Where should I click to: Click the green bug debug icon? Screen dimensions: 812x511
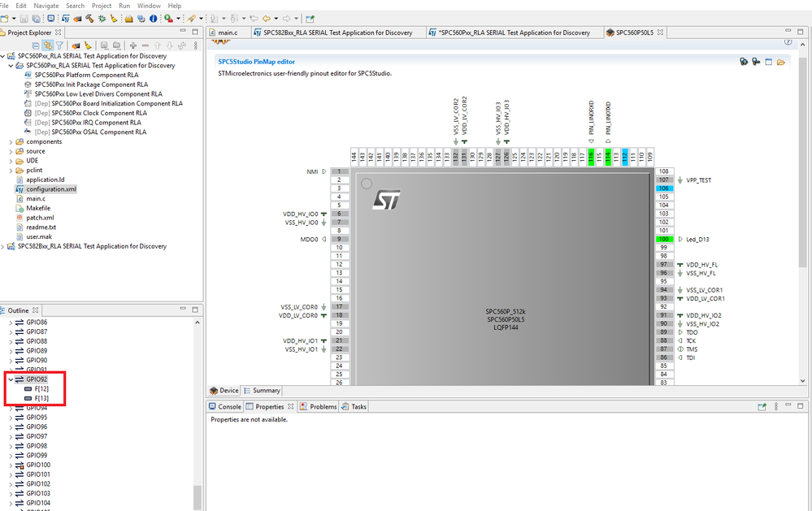(102, 19)
